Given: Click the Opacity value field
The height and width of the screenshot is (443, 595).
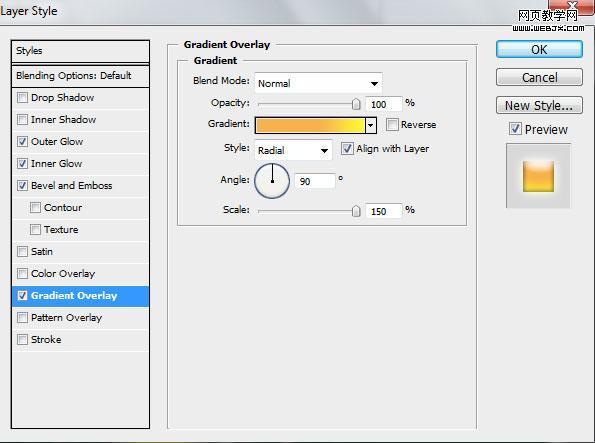Looking at the screenshot, I should [383, 104].
